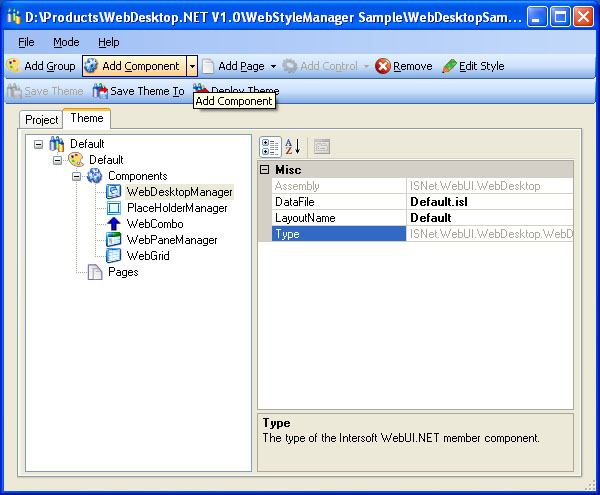
Task: Open the File menu
Action: click(x=26, y=42)
